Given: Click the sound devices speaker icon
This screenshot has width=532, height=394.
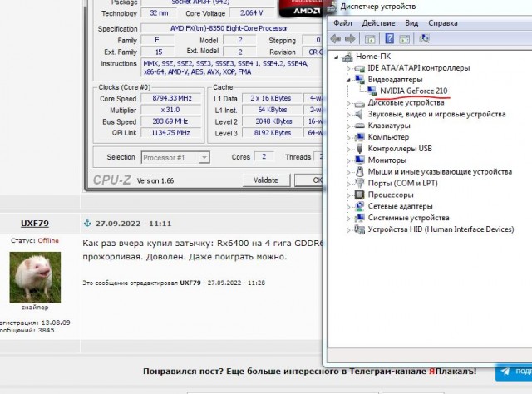Looking at the screenshot, I should coord(359,115).
